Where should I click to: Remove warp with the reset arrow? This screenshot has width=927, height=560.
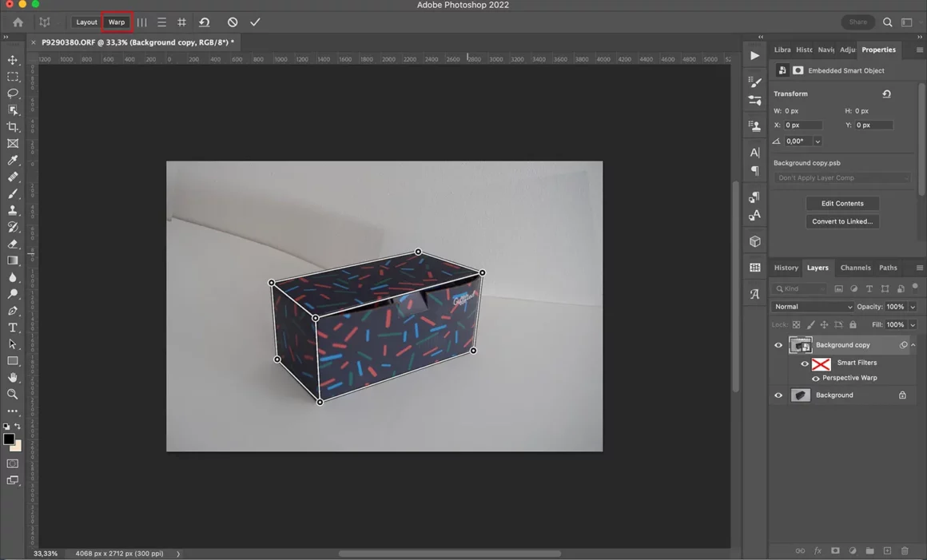(205, 22)
